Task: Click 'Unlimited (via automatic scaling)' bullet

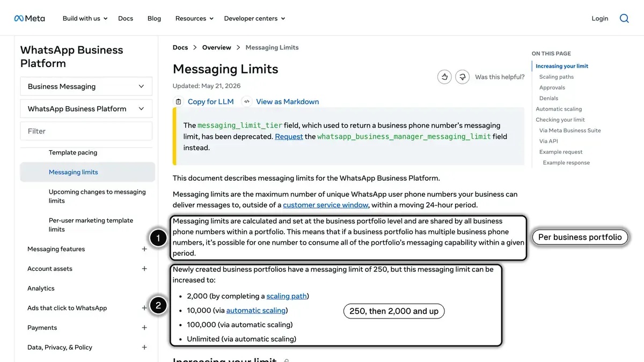Action: [241, 339]
